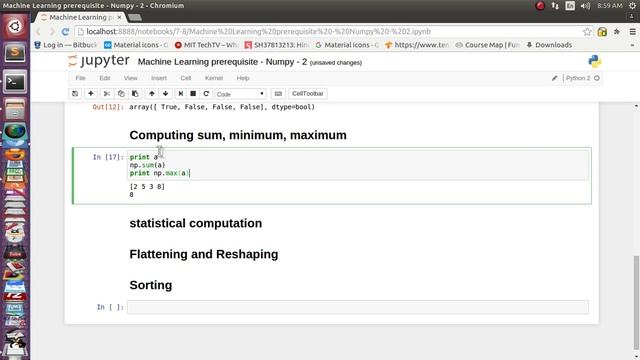This screenshot has width=640, height=360.
Task: Cut selected cell with scissors icon
Action: 107,93
